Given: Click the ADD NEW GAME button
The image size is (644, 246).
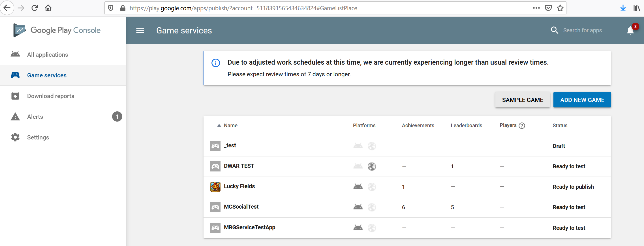Looking at the screenshot, I should (x=582, y=100).
